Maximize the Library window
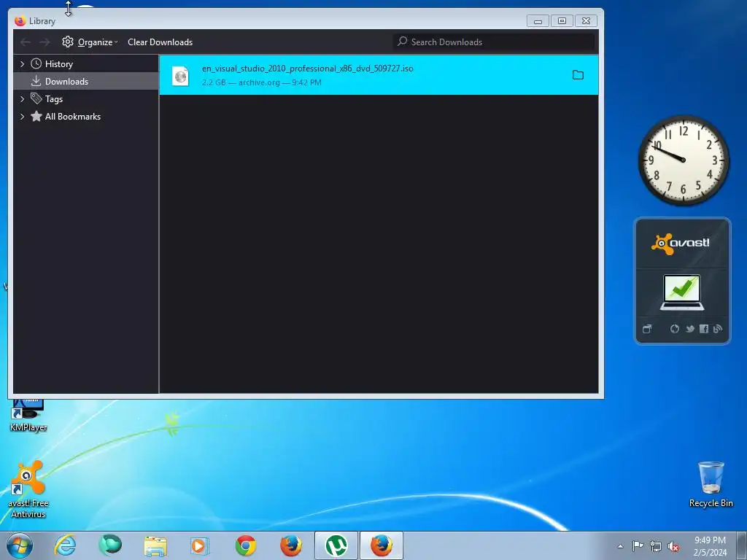 point(562,21)
